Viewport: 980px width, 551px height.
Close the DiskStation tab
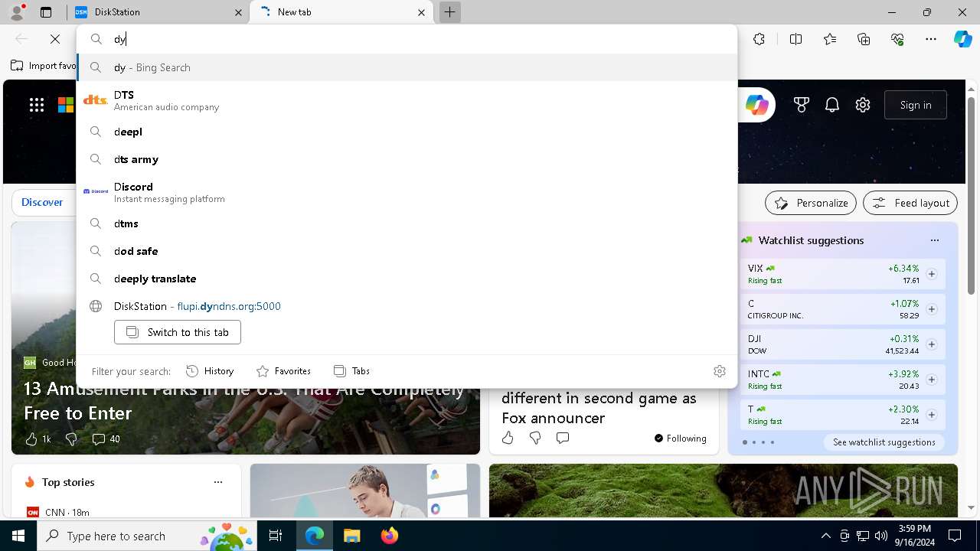pyautogui.click(x=239, y=12)
